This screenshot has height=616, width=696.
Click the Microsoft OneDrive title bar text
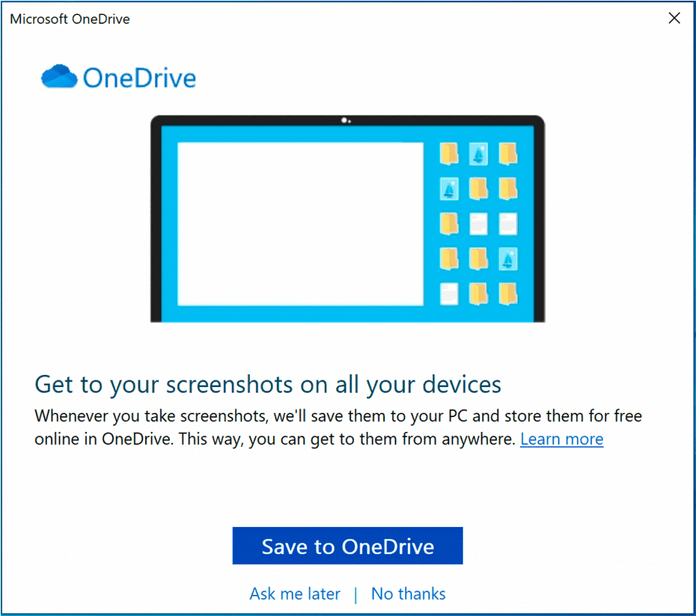click(70, 19)
